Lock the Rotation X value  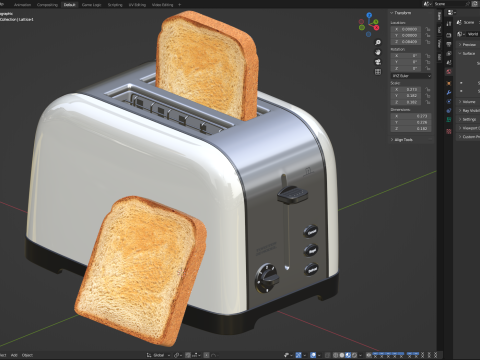pos(428,56)
